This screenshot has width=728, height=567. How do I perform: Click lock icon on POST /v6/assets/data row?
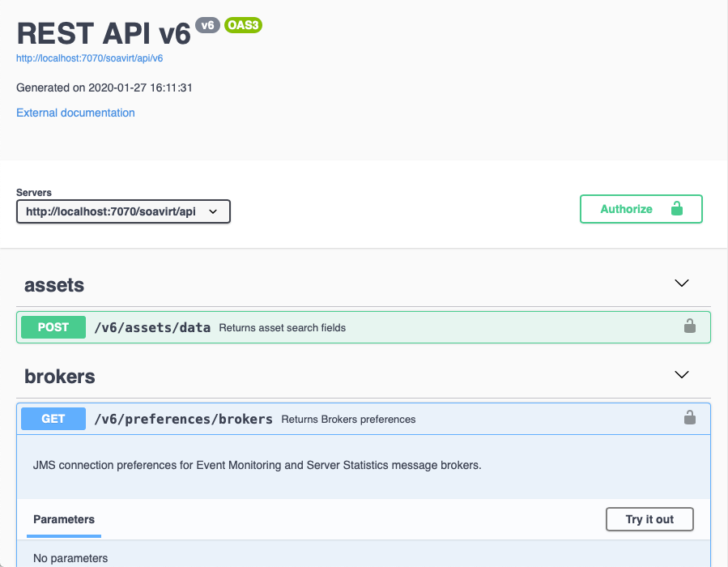click(689, 326)
